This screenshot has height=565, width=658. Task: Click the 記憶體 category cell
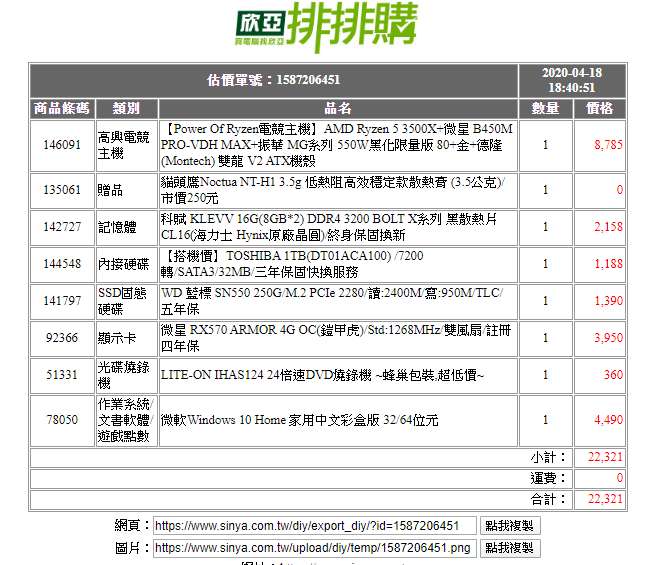pos(127,227)
